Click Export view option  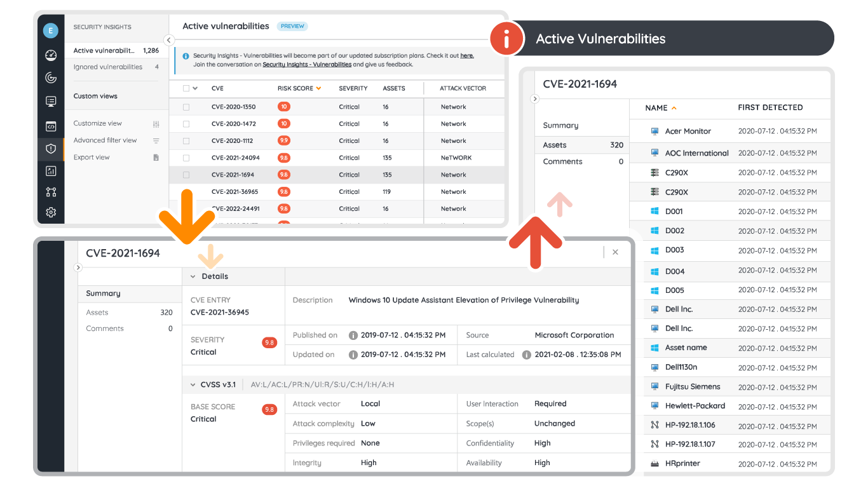click(x=92, y=158)
